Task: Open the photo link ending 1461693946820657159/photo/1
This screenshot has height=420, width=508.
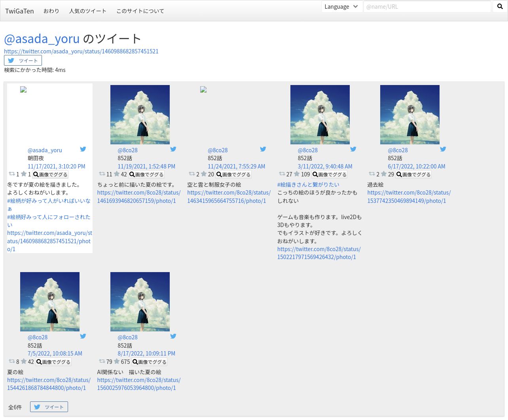Action: [x=139, y=197]
